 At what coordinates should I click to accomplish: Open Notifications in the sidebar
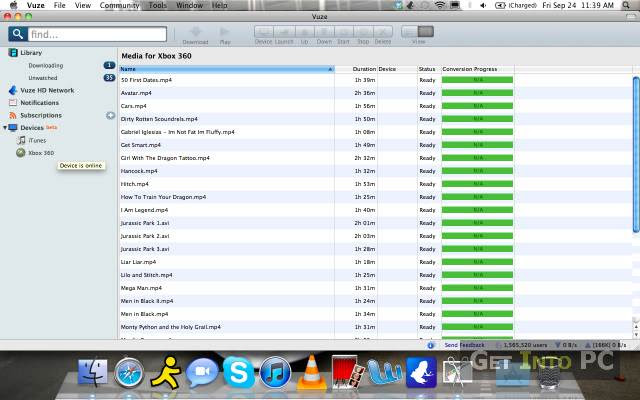40,103
